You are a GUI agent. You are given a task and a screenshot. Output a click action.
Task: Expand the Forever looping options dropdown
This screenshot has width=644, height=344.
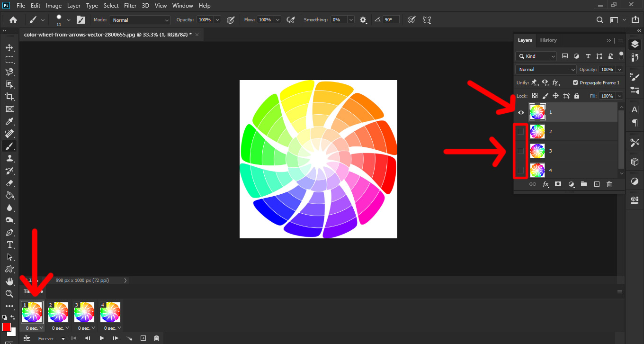coord(52,338)
